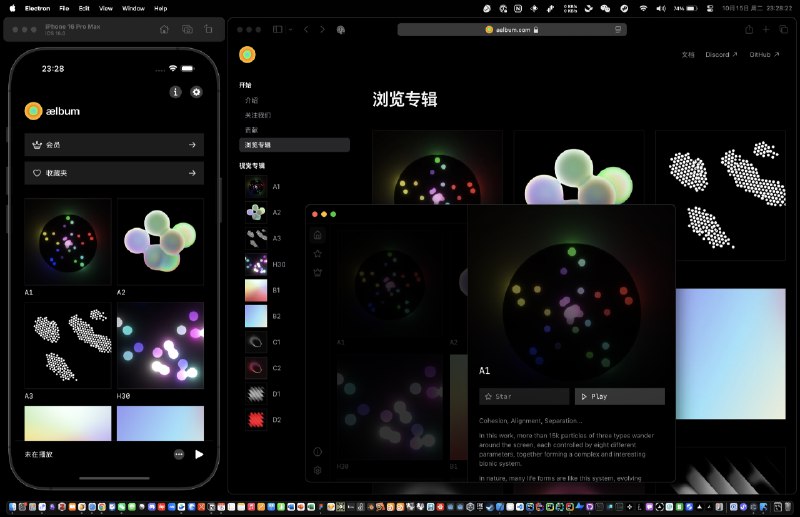This screenshot has height=517, width=800.
Task: Open the File menu
Action: pyautogui.click(x=64, y=8)
